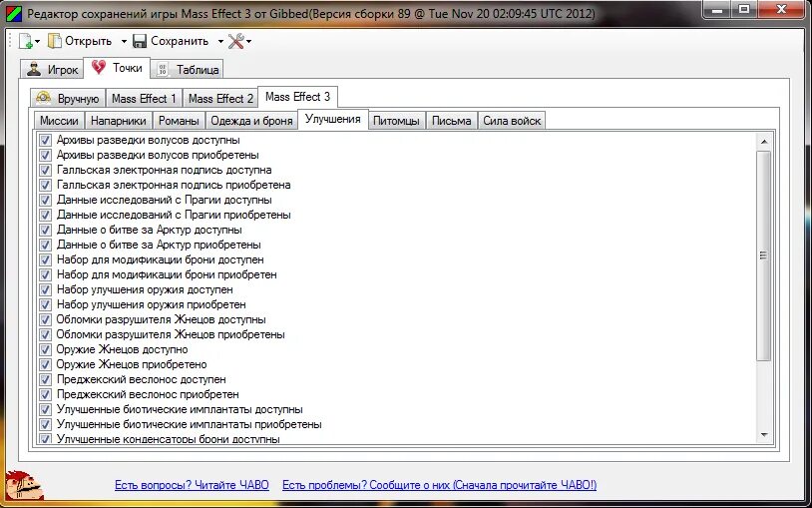Open the Питомцы tab
812x508 pixels.
[x=397, y=121]
